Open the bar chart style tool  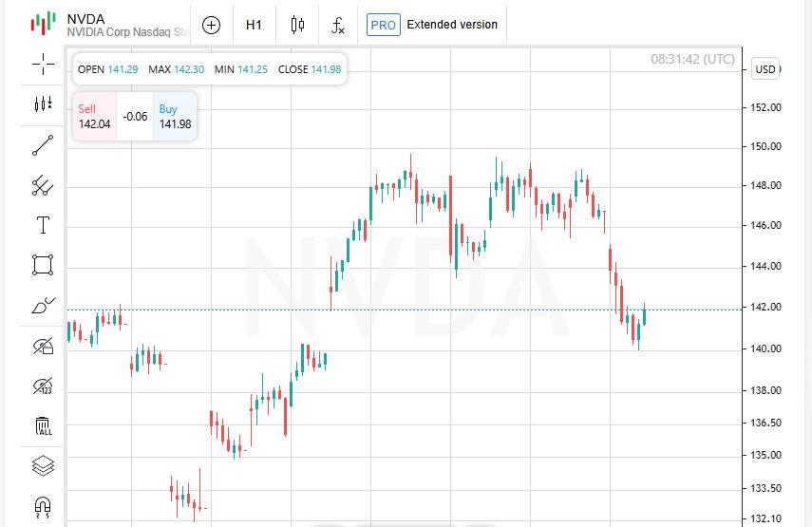(43, 104)
